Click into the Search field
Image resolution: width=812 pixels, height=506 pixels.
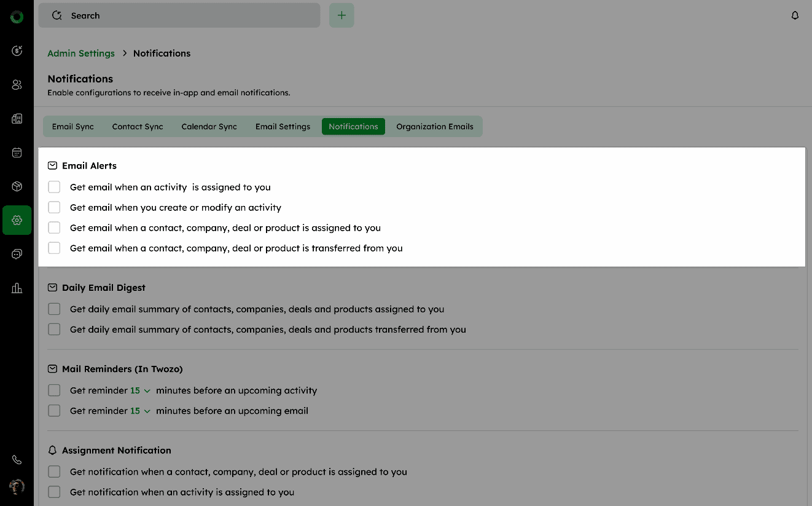coord(184,15)
